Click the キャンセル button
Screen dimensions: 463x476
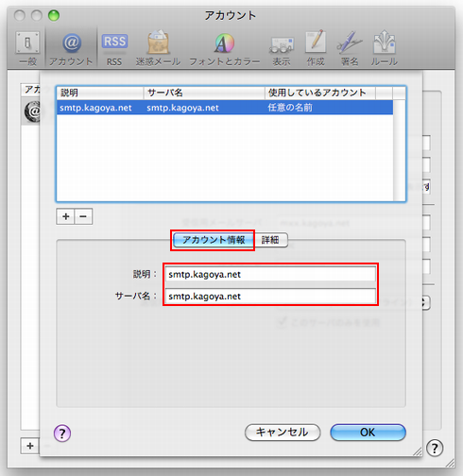283,433
